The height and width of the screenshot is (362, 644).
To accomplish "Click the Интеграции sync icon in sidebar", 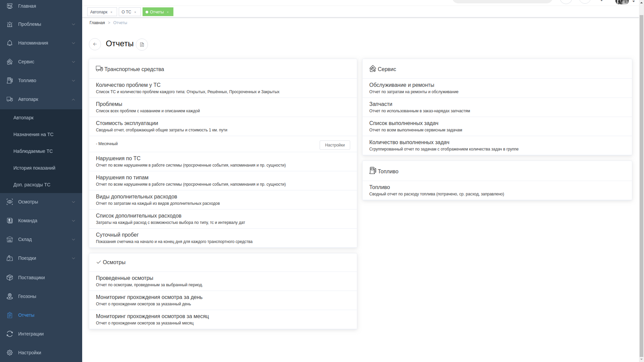I will pos(10,334).
